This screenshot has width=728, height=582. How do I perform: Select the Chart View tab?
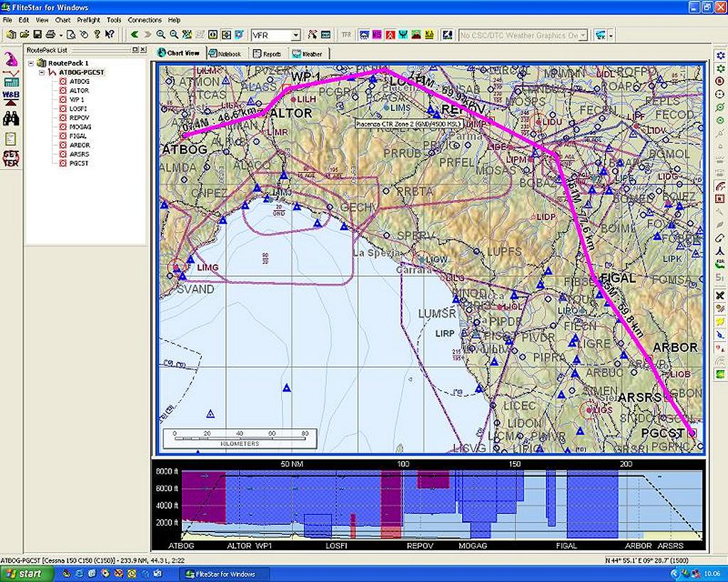coord(179,53)
